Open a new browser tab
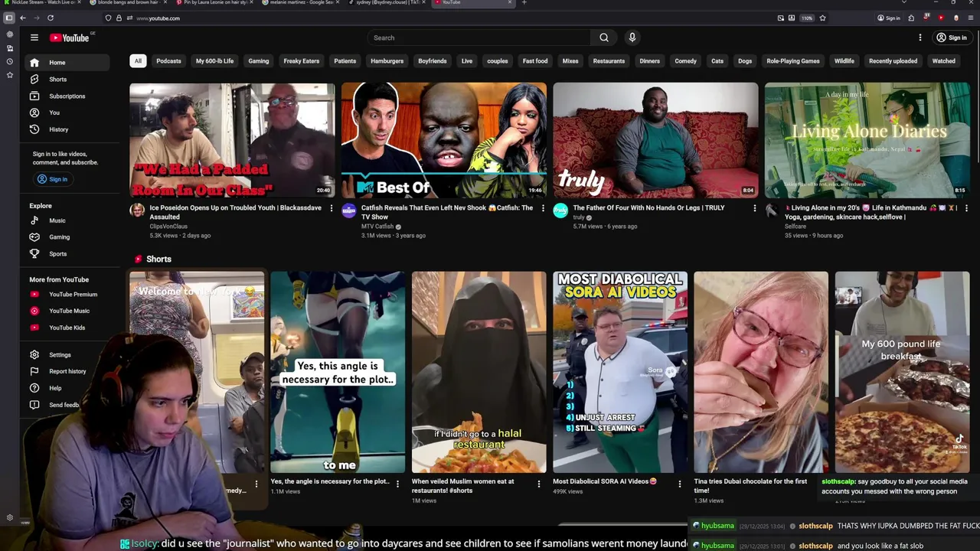This screenshot has width=980, height=551. tap(524, 2)
